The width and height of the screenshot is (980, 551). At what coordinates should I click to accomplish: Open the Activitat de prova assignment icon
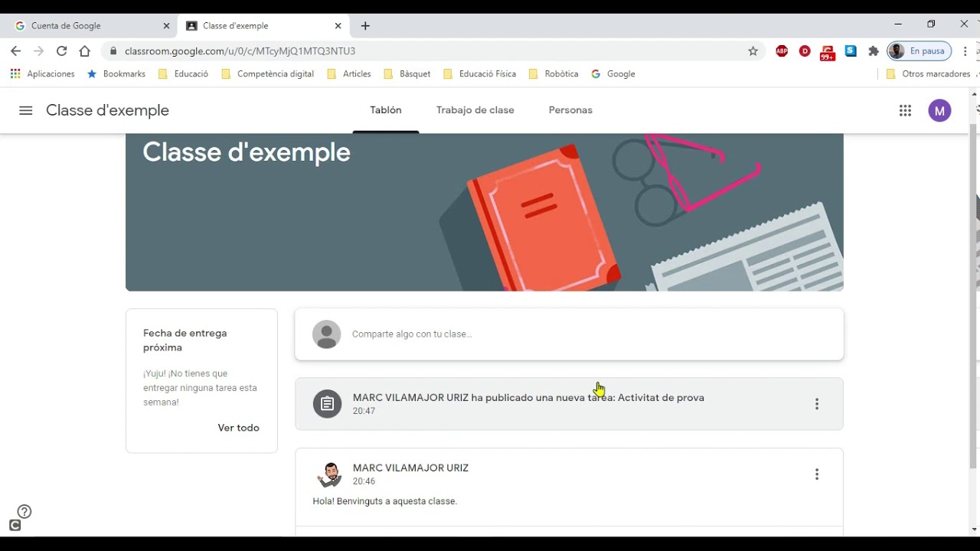coord(327,404)
